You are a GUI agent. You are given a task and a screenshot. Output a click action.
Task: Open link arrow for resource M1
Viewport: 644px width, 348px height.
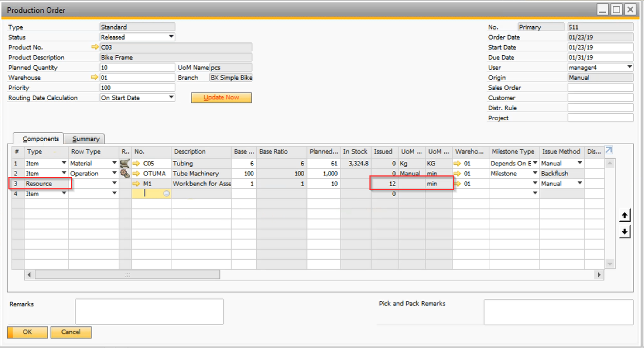[x=137, y=184]
